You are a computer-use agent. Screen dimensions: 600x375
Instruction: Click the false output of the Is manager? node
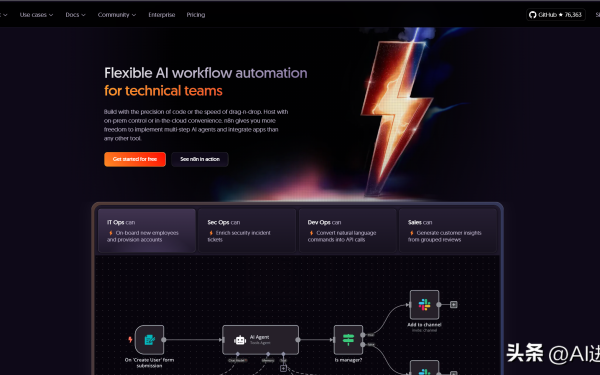coord(363,345)
